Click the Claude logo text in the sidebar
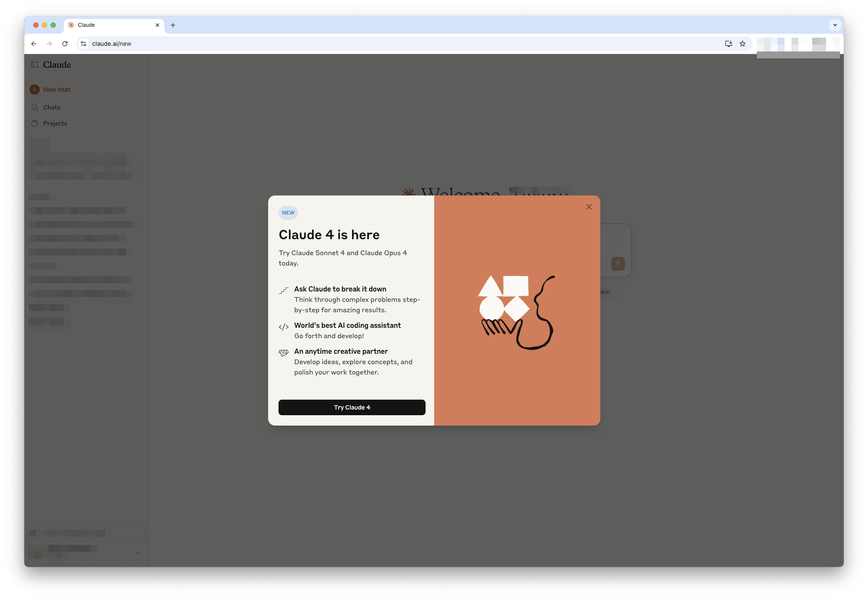 (57, 64)
